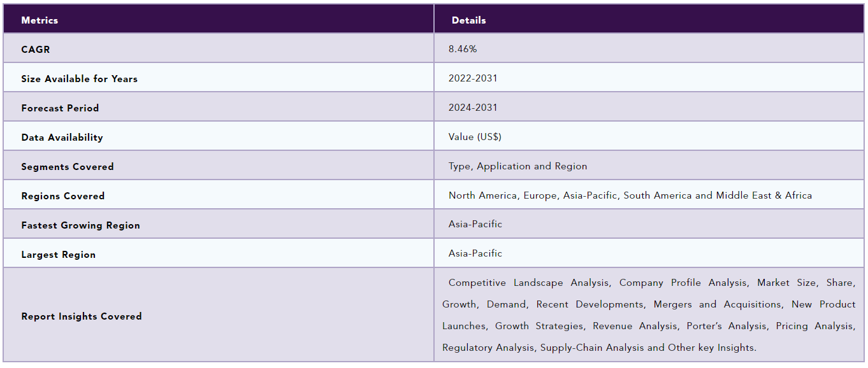Click the 2024-2031 forecast value
The height and width of the screenshot is (368, 868).
(473, 108)
